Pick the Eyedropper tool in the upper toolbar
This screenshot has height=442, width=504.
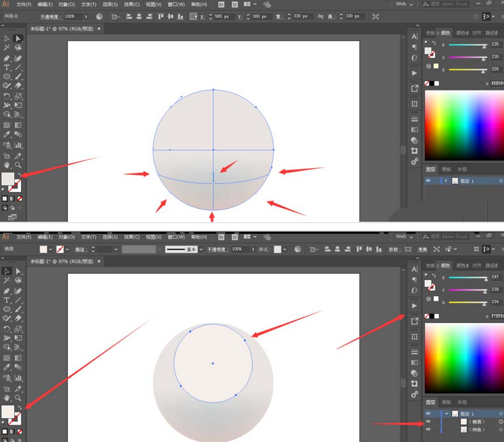7,135
